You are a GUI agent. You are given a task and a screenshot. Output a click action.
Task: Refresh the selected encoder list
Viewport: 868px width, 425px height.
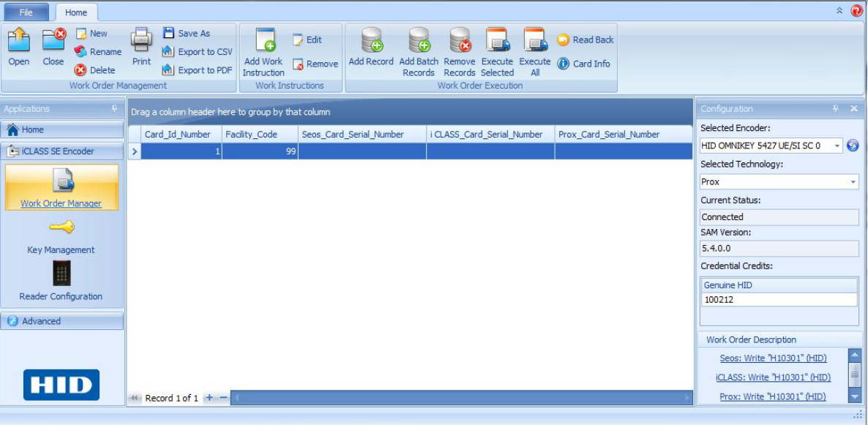pos(853,146)
